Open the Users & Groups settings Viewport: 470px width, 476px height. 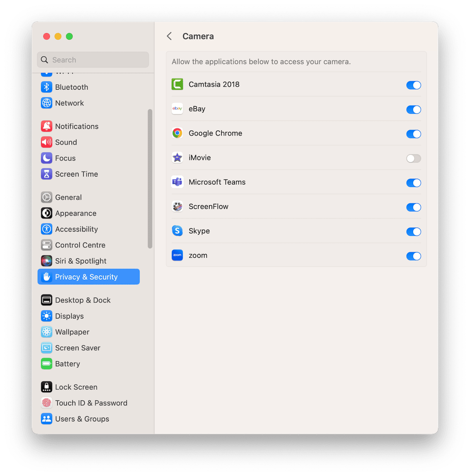point(82,418)
